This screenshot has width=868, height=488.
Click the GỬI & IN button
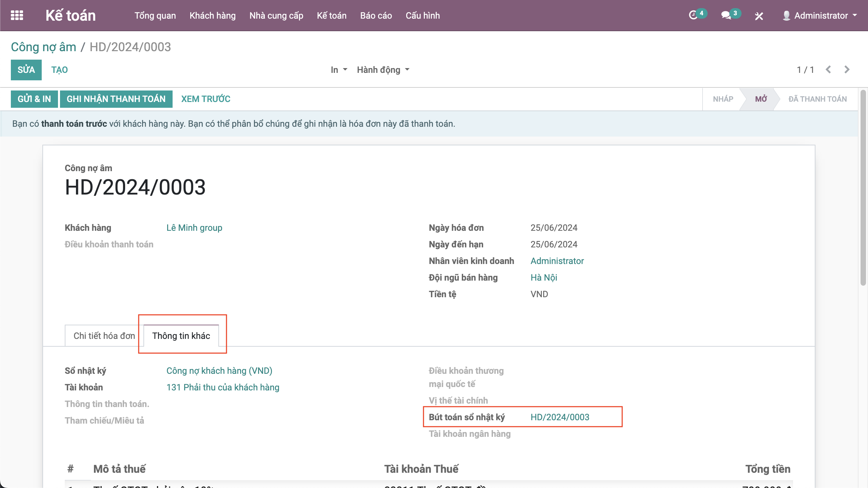(x=34, y=99)
